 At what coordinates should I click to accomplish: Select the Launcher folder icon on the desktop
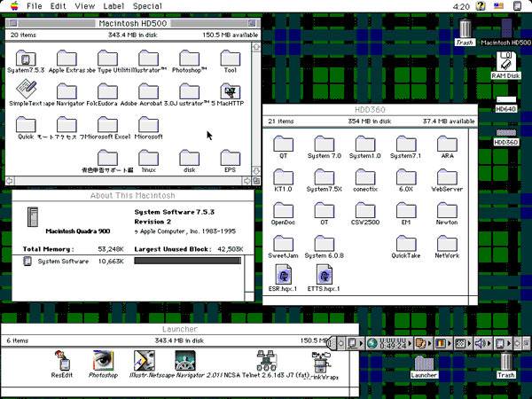pos(424,363)
